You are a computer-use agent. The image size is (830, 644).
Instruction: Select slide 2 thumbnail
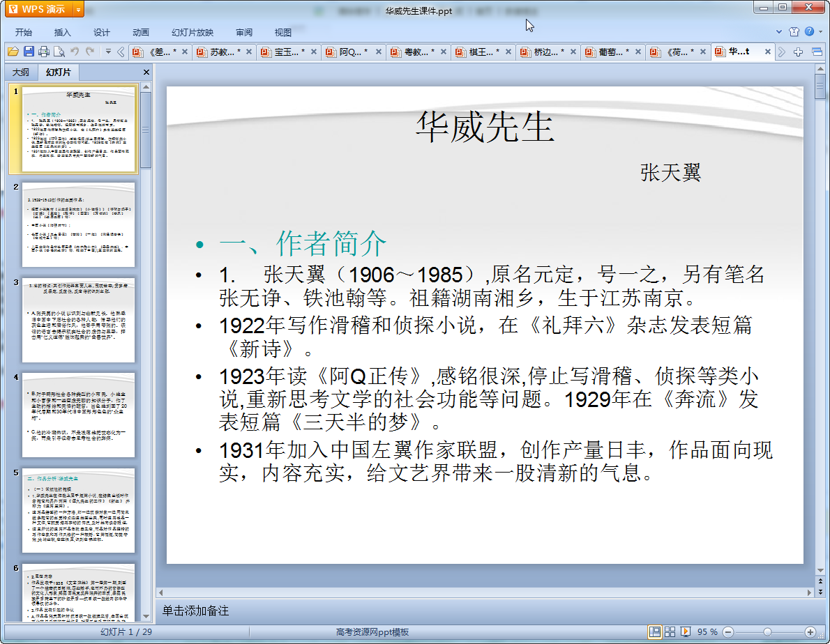tap(78, 224)
